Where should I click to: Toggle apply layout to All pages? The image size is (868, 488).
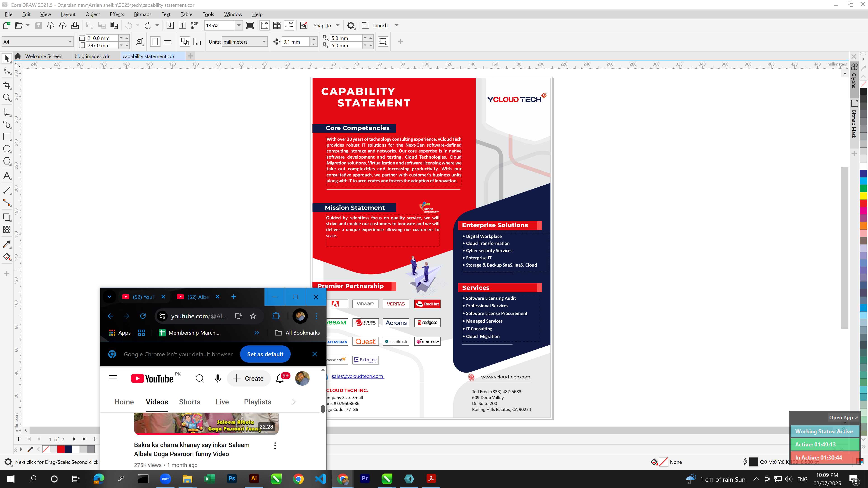[185, 42]
